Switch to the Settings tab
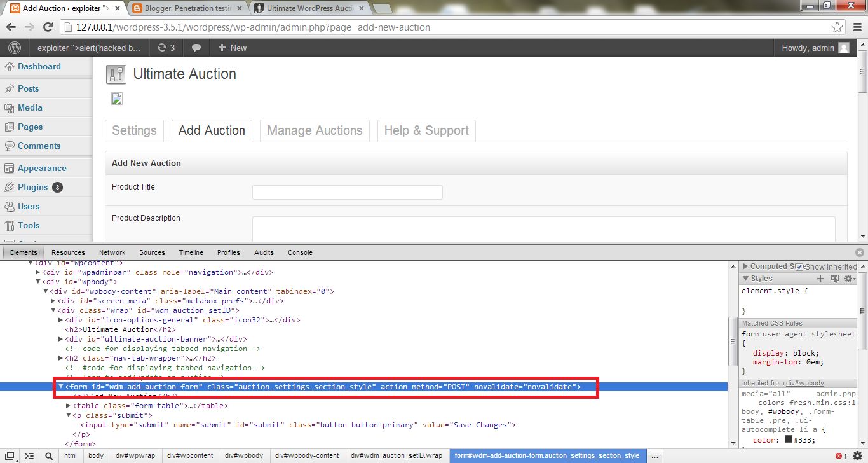 pos(134,131)
